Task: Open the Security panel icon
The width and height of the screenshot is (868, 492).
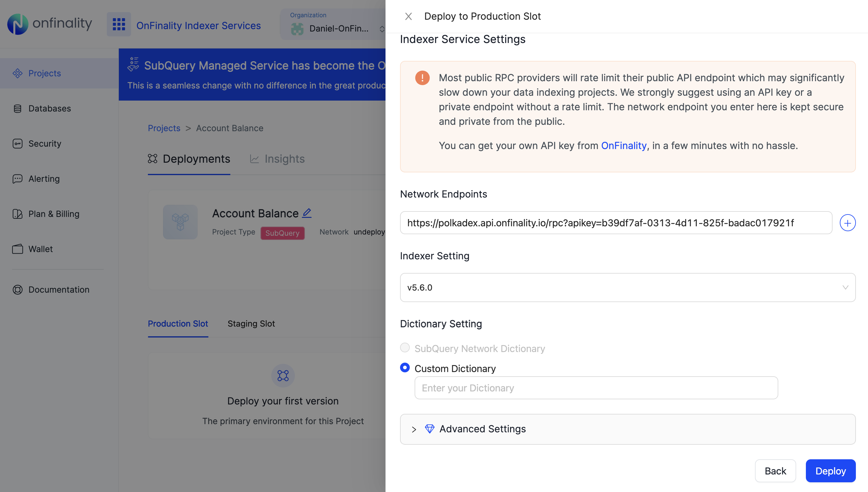Action: pyautogui.click(x=18, y=143)
